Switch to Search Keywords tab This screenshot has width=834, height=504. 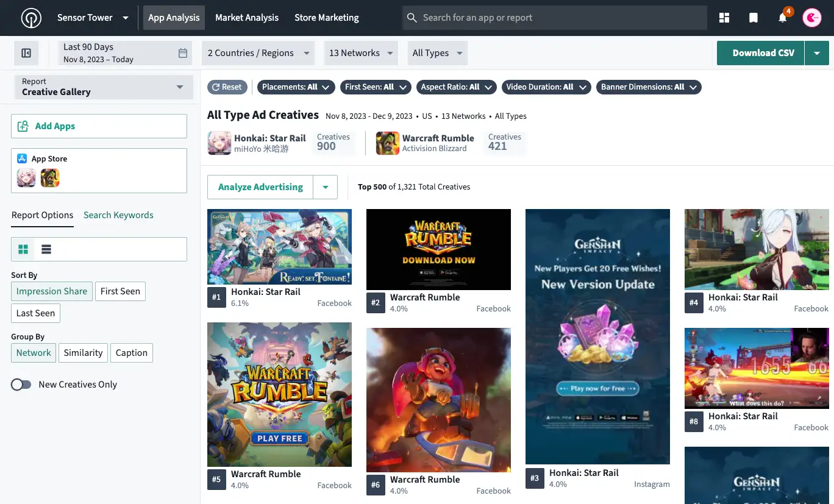click(x=118, y=215)
